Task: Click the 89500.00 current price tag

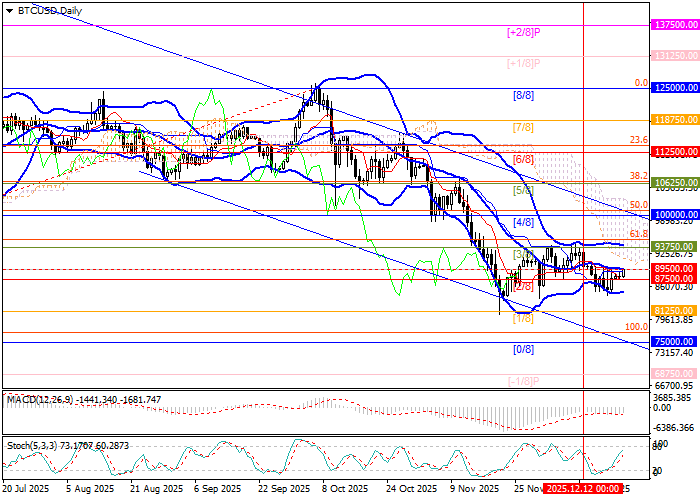Action: [x=673, y=269]
